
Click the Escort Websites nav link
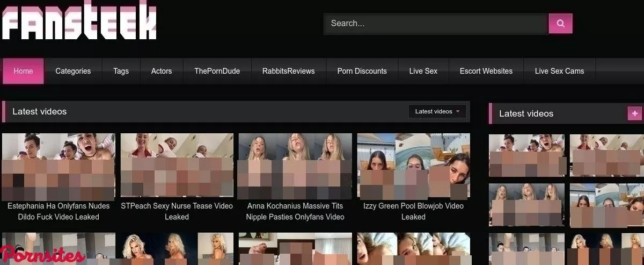[486, 71]
